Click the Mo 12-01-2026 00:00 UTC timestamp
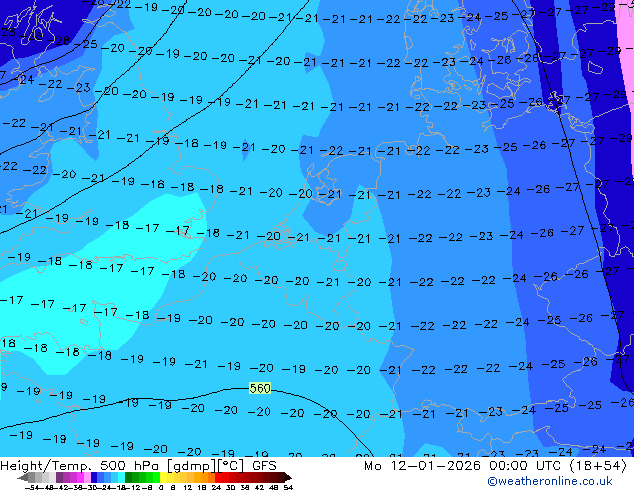The width and height of the screenshot is (634, 490). (465, 466)
